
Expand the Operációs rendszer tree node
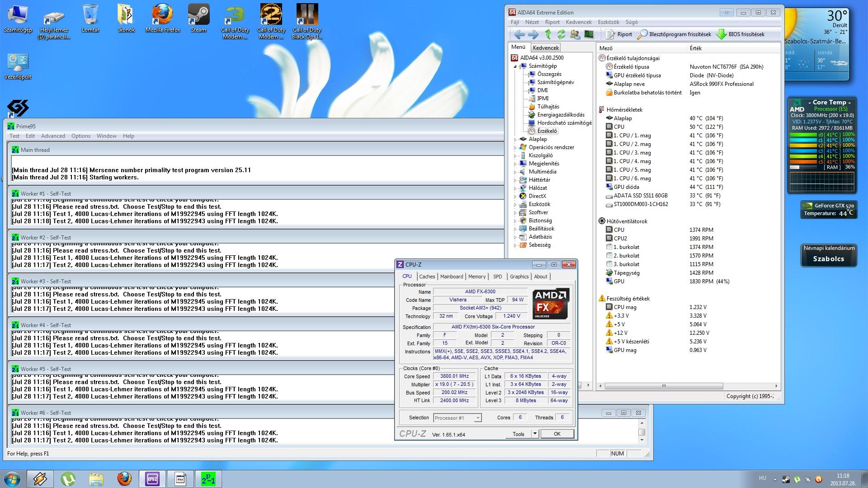pyautogui.click(x=515, y=147)
